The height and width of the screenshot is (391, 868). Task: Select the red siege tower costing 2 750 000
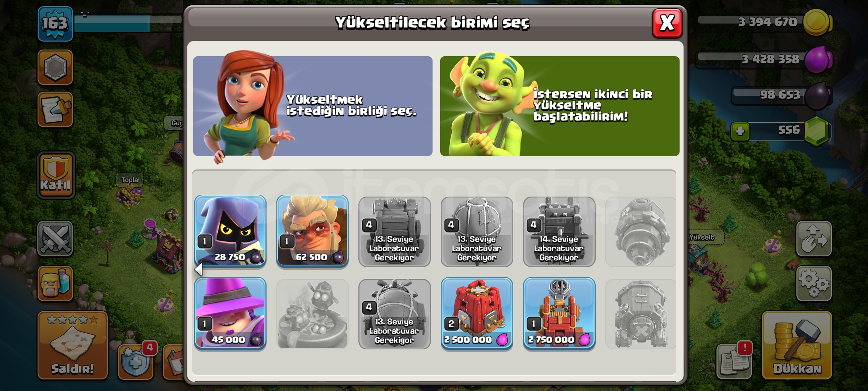pyautogui.click(x=559, y=314)
